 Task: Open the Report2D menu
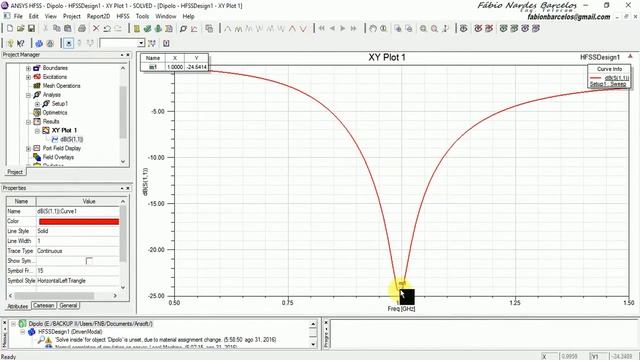(98, 16)
